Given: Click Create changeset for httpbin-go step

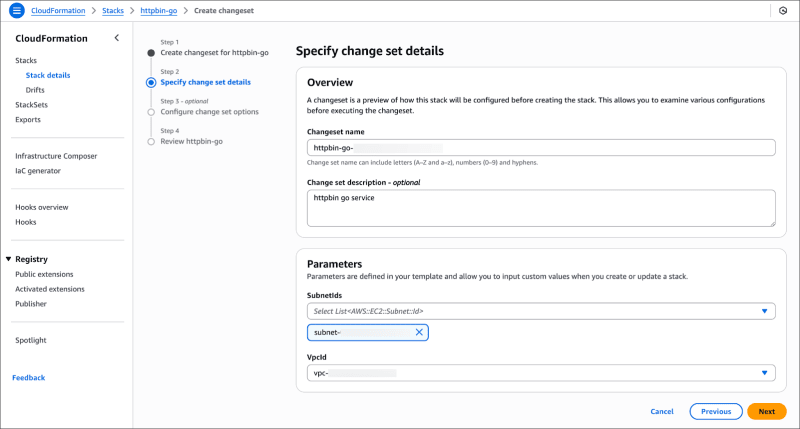Looking at the screenshot, I should coord(214,53).
